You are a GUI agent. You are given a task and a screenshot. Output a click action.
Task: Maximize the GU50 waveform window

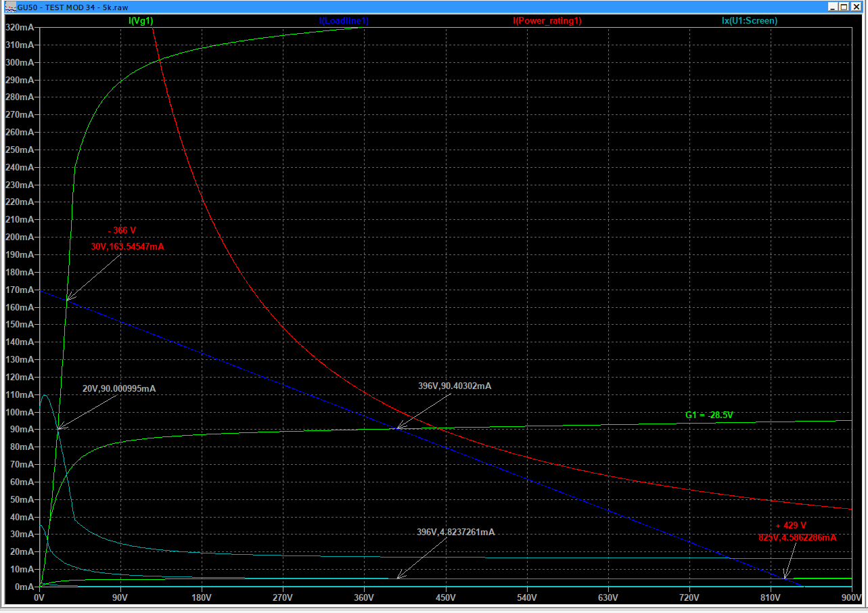tap(844, 7)
